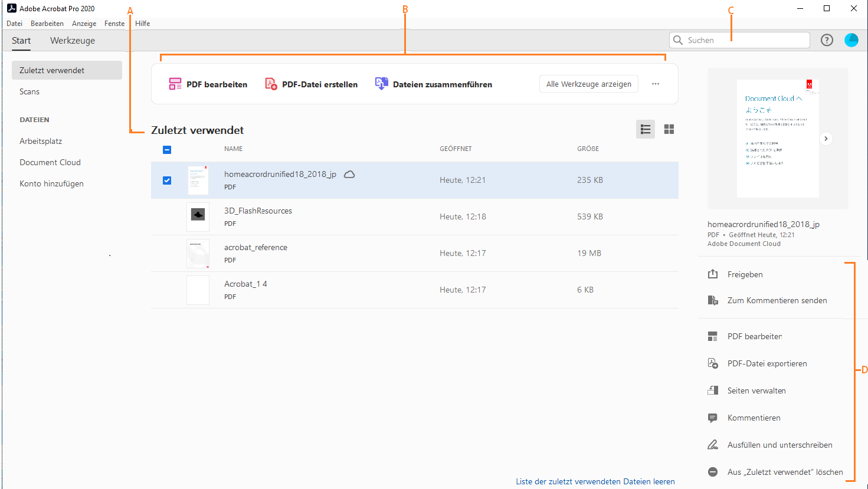Open the Datei menu
Screen dimensions: 868x489
tap(14, 23)
